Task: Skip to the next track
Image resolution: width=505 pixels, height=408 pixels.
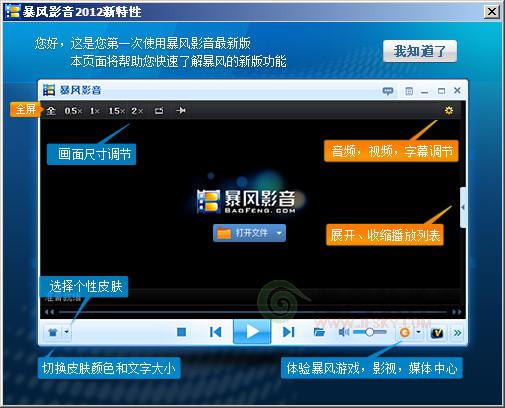Action: pyautogui.click(x=288, y=332)
